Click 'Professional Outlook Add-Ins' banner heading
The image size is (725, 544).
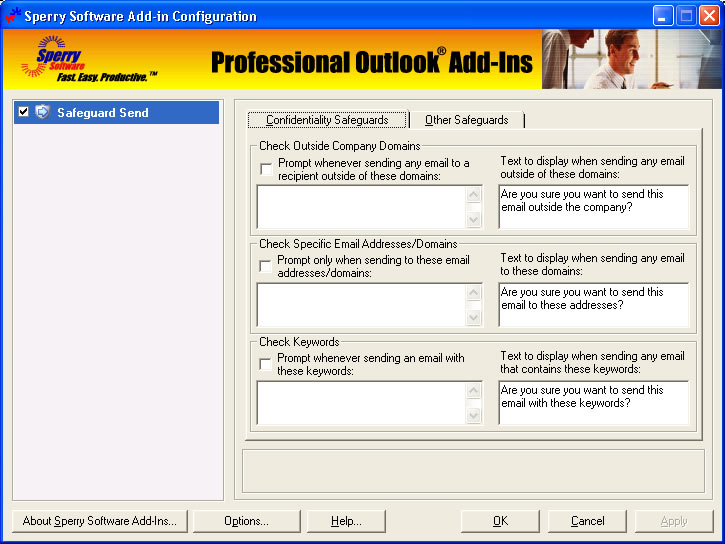[x=372, y=62]
